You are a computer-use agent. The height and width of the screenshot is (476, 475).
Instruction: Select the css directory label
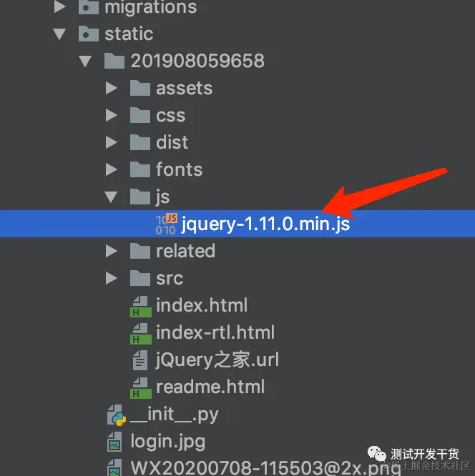point(171,116)
